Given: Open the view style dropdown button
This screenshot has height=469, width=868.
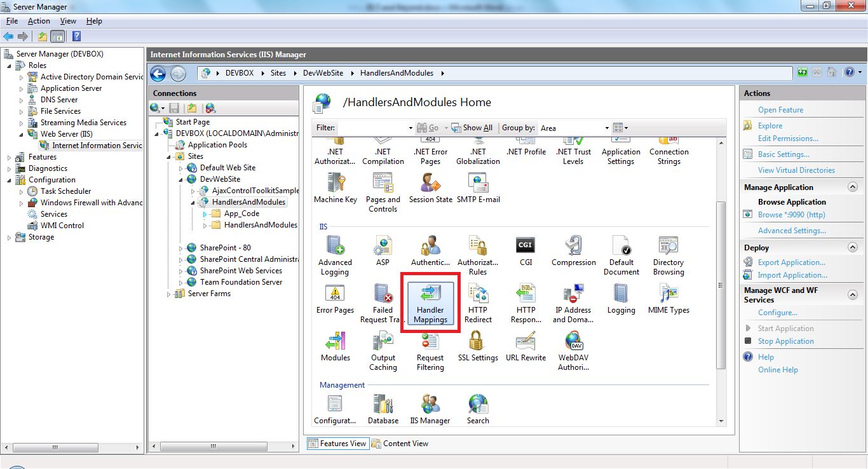Looking at the screenshot, I should tap(620, 128).
